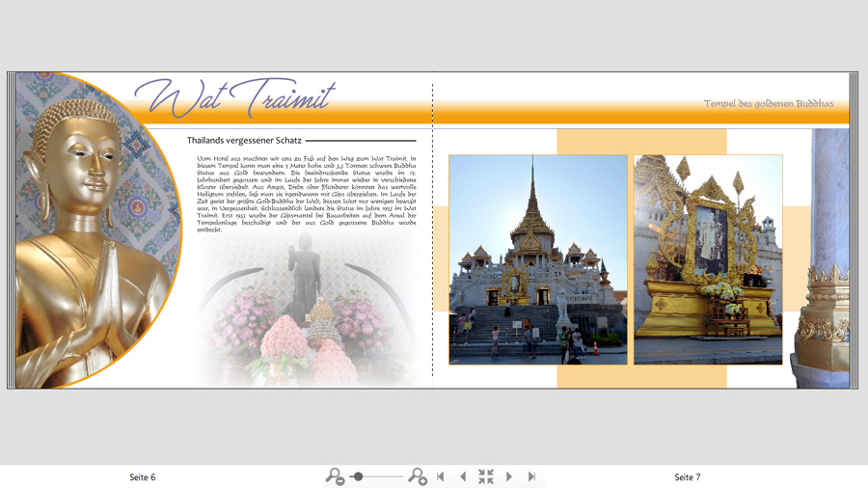This screenshot has height=488, width=868.
Task: Select the temple building photo
Action: click(538, 259)
